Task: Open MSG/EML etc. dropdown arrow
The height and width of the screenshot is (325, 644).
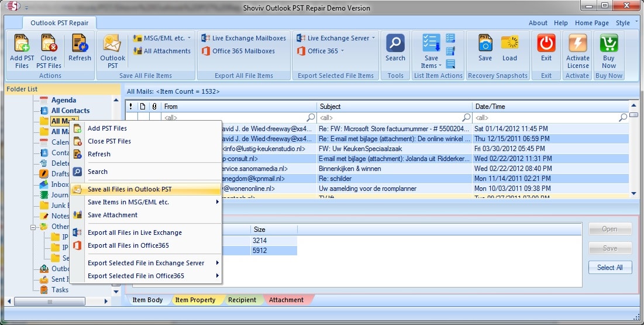Action: click(189, 38)
